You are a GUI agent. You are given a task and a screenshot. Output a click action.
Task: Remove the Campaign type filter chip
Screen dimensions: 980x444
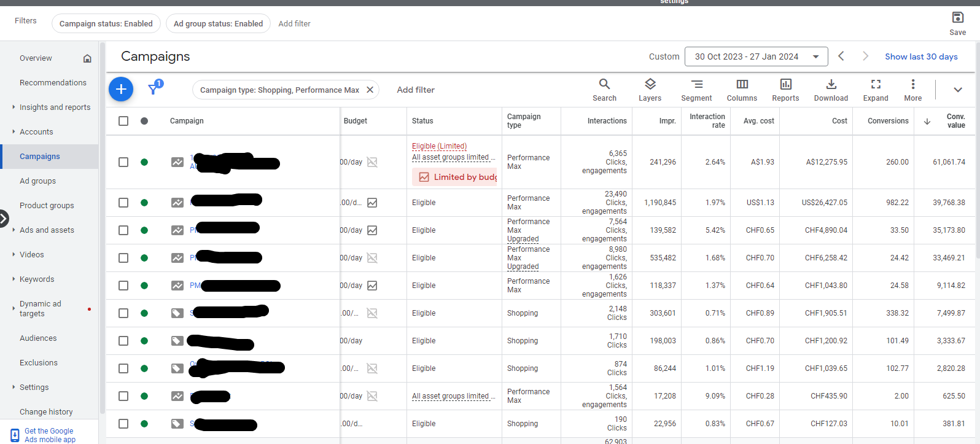[x=370, y=90]
